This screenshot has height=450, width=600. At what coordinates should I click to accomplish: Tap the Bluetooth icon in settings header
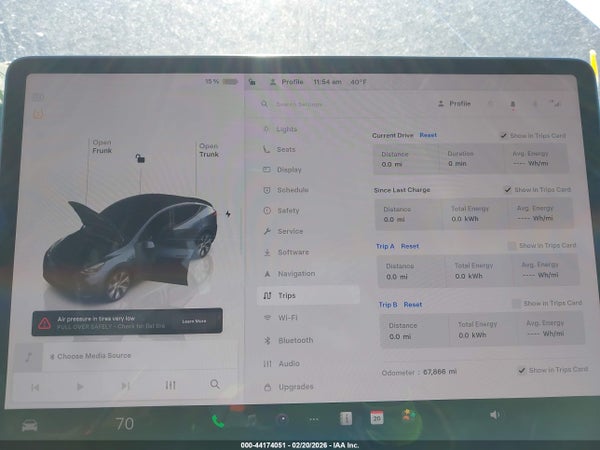(x=535, y=104)
